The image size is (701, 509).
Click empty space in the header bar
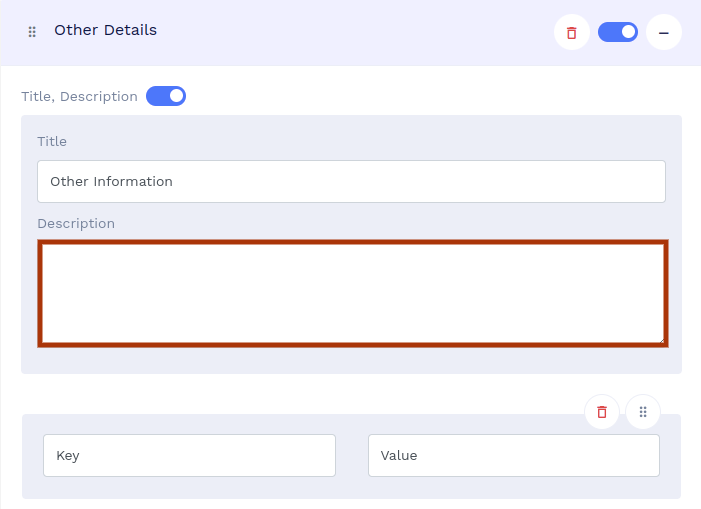[350, 32]
